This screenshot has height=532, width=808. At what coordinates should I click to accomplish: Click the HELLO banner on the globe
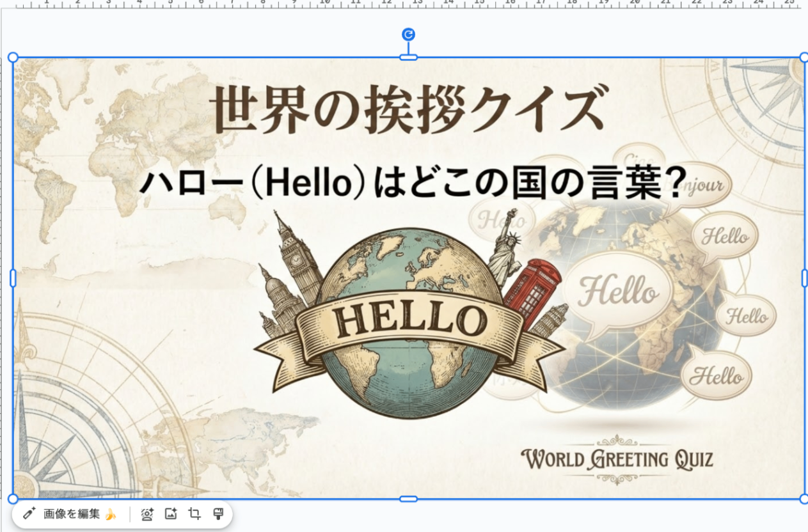pyautogui.click(x=409, y=320)
